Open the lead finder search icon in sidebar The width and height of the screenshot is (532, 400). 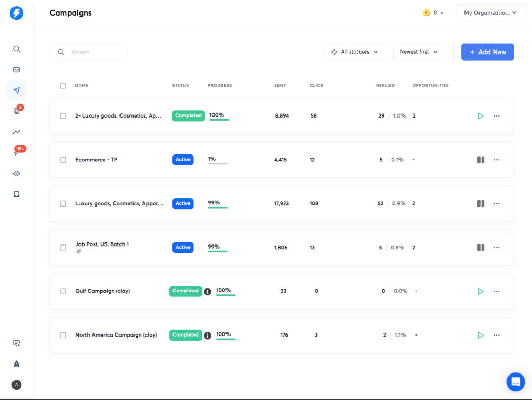coord(16,49)
